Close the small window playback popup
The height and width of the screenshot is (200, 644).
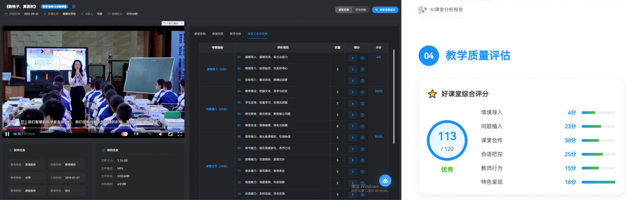(182, 23)
